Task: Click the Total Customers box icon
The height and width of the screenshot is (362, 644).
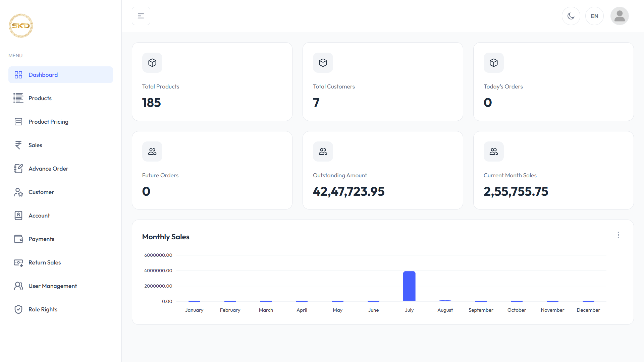Action: click(323, 63)
